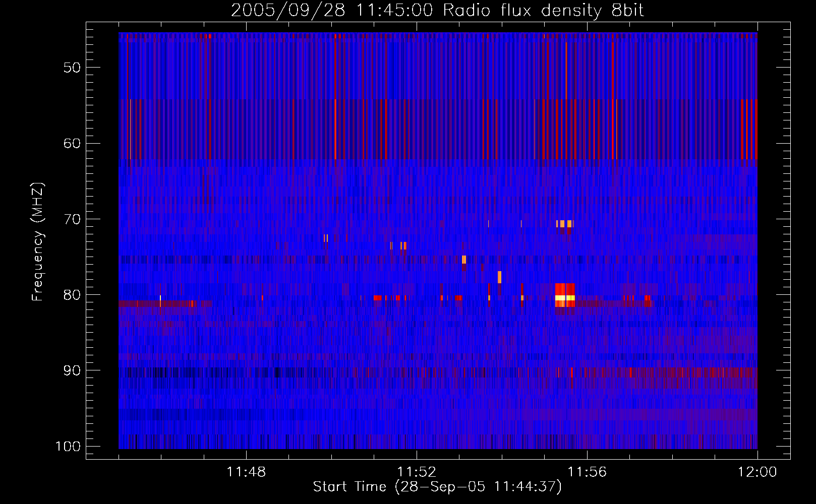Click the 70 frequency tick label
The image size is (816, 504).
[x=72, y=219]
